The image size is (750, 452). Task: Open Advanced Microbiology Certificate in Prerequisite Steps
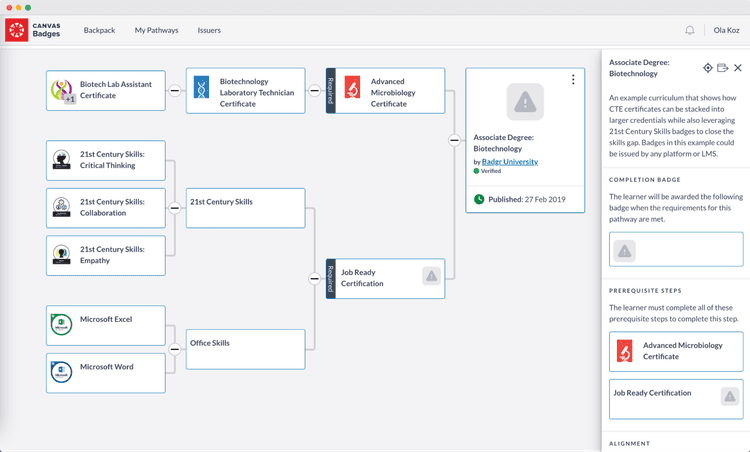[x=676, y=352]
